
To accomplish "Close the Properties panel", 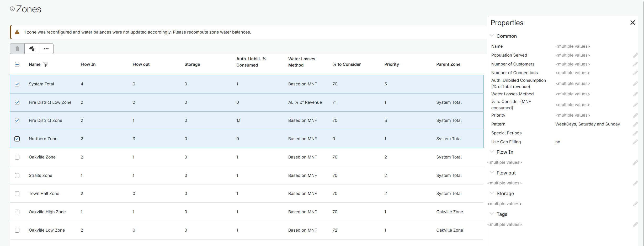I will [632, 23].
